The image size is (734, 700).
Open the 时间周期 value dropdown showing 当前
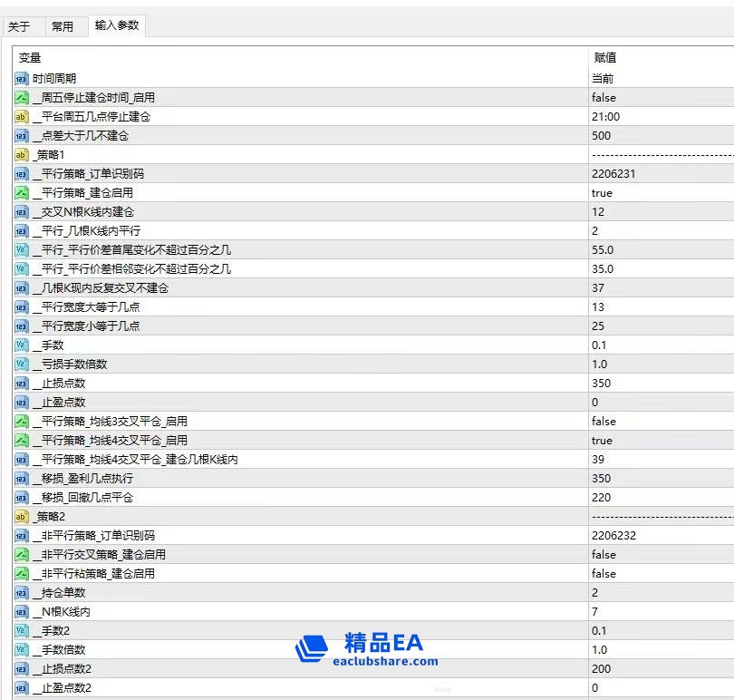[x=660, y=79]
